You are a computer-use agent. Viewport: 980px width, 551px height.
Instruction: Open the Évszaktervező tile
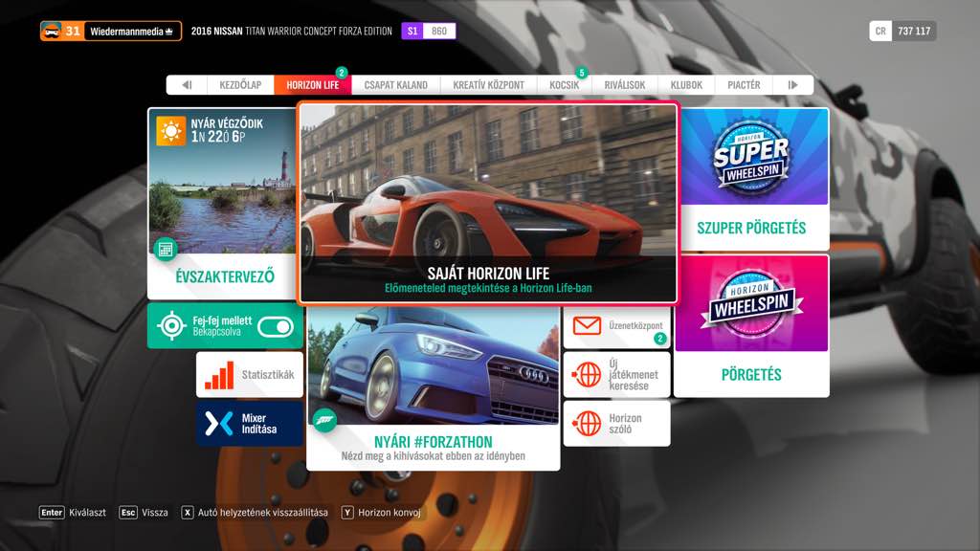[x=222, y=204]
